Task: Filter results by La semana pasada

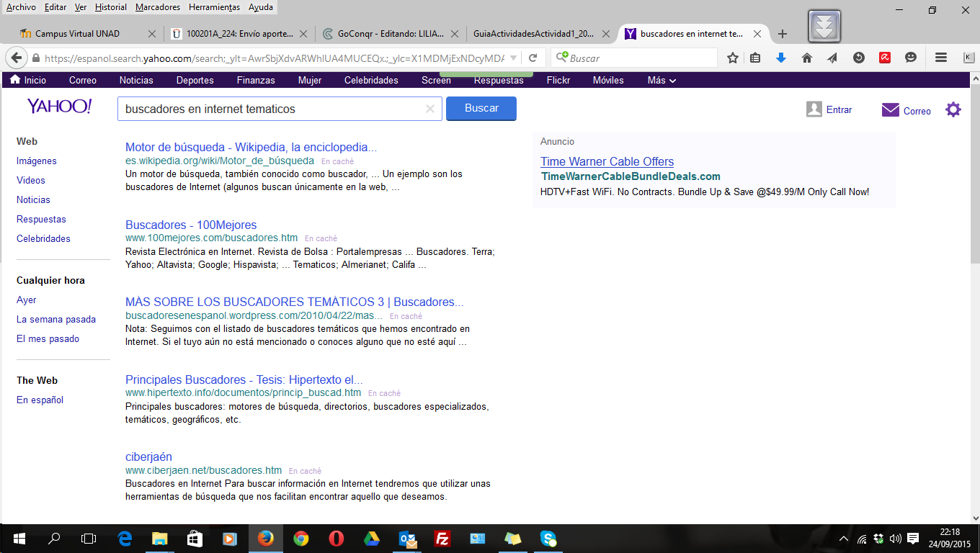Action: [56, 319]
